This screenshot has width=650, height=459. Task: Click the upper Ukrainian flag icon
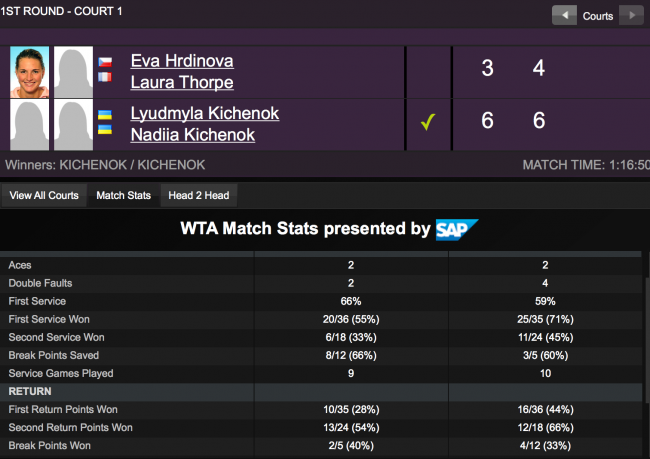(x=105, y=115)
